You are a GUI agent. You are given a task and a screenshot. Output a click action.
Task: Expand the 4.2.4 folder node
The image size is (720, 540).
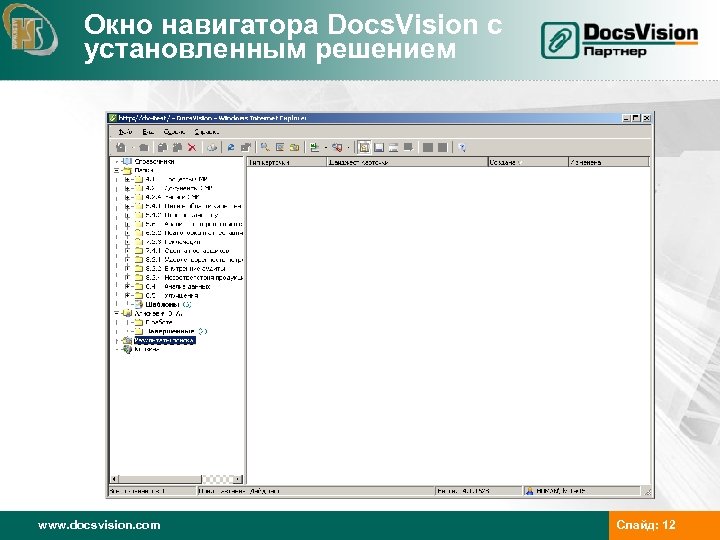(x=128, y=197)
